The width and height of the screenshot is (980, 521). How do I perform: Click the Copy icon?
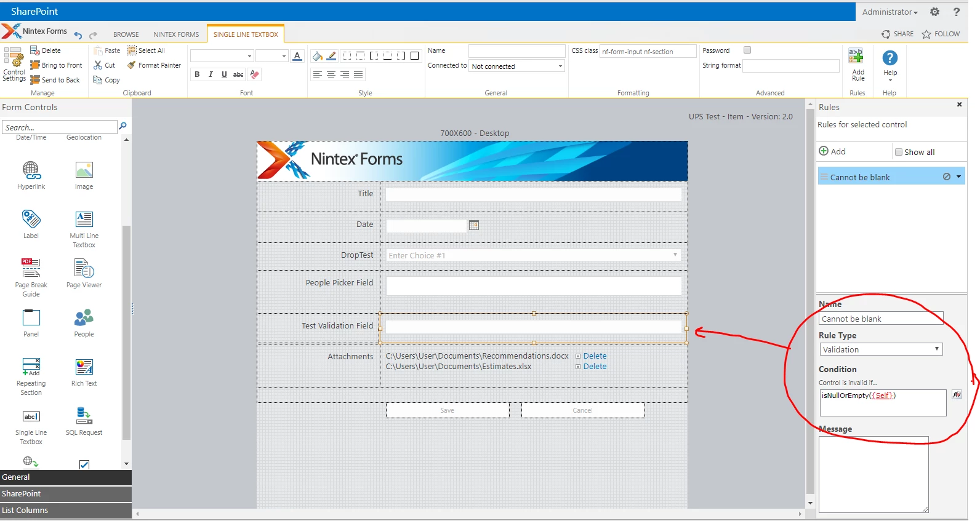97,80
